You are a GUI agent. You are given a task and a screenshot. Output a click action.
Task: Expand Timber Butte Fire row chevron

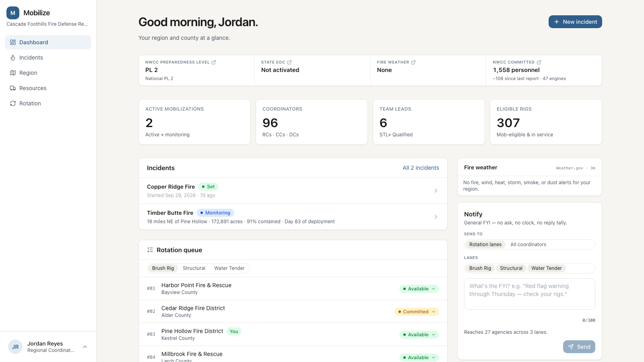(x=436, y=217)
